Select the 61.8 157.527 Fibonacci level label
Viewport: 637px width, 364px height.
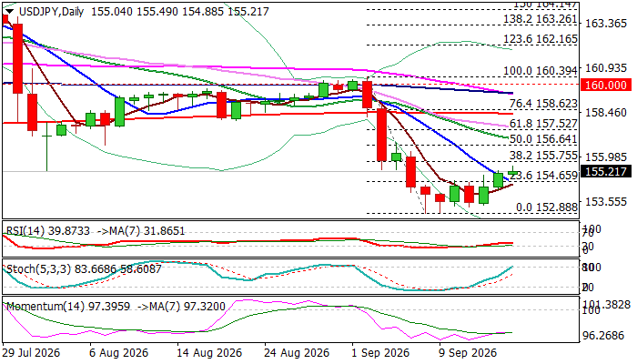pos(543,124)
